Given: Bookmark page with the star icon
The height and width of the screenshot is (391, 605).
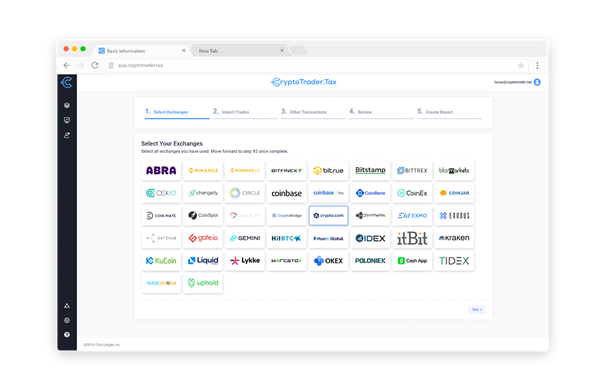Looking at the screenshot, I should (x=521, y=66).
